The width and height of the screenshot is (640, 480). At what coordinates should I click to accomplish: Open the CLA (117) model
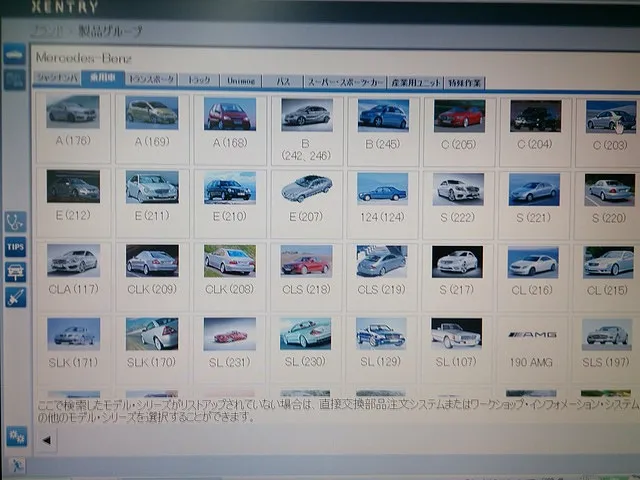click(x=73, y=276)
